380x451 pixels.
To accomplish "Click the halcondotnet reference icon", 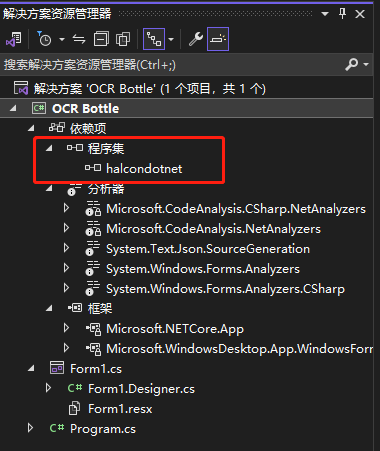I will tap(93, 168).
